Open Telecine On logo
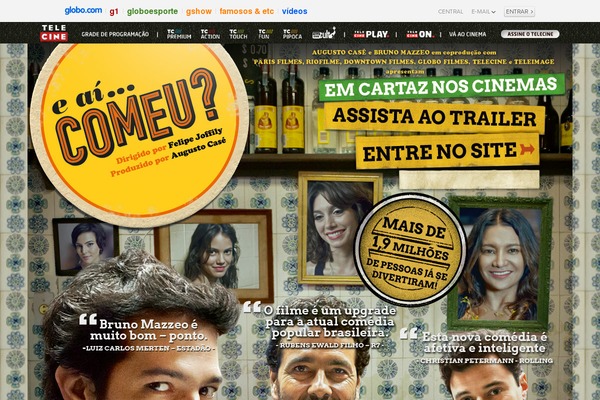Viewport: 600px width, 400px height. pyautogui.click(x=420, y=34)
